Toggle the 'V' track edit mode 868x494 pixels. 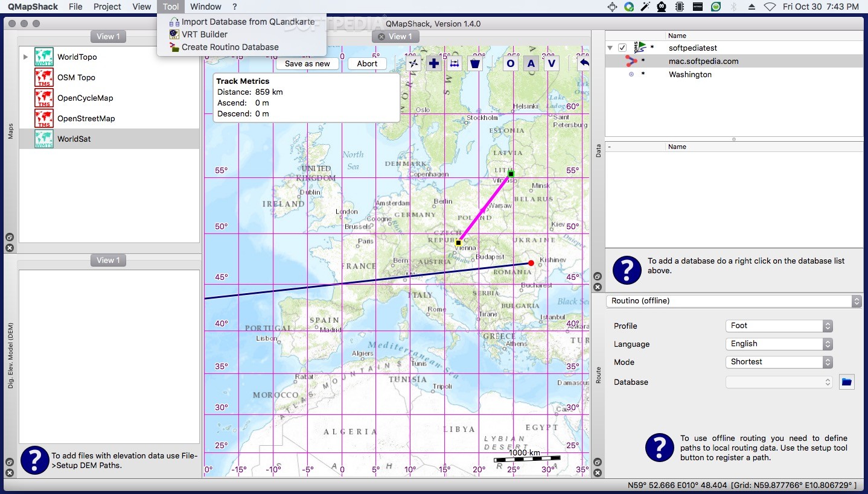click(551, 63)
